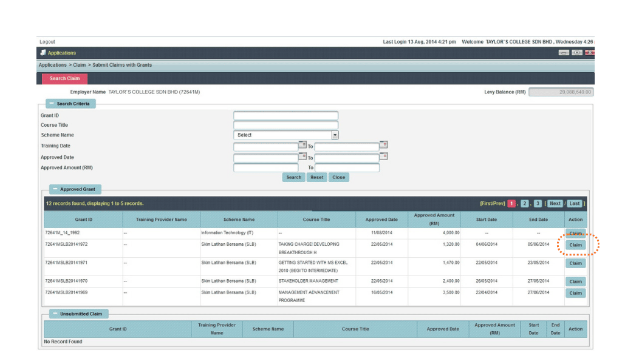Image resolution: width=622 pixels, height=364 pixels.
Task: Click the First/Prev pagination link
Action: (x=492, y=204)
